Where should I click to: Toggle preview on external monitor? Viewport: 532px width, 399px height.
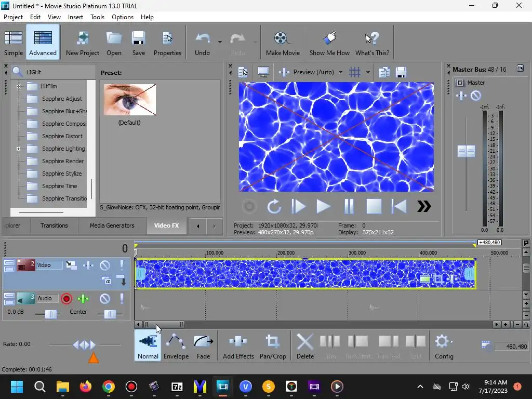tap(263, 72)
